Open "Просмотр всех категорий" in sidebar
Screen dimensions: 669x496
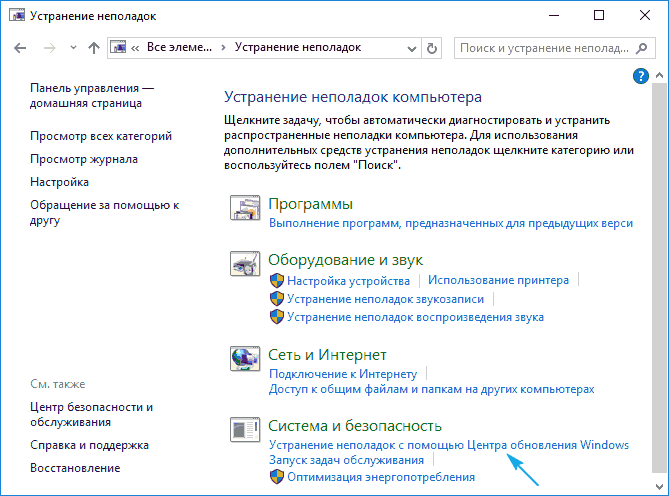pos(101,136)
